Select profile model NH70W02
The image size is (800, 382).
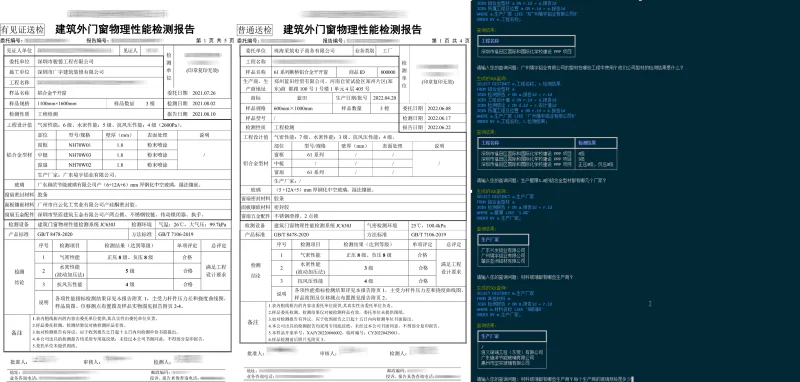pos(80,165)
